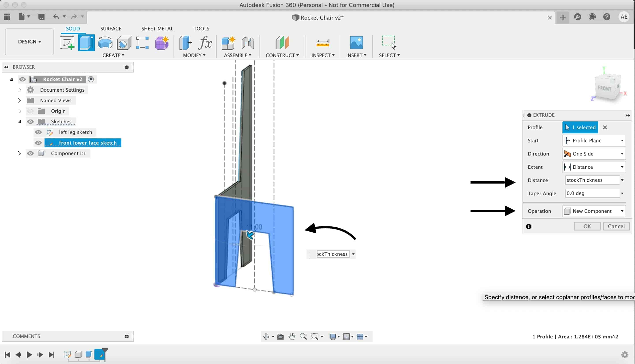
Task: Open the CREATE menu
Action: tap(113, 55)
